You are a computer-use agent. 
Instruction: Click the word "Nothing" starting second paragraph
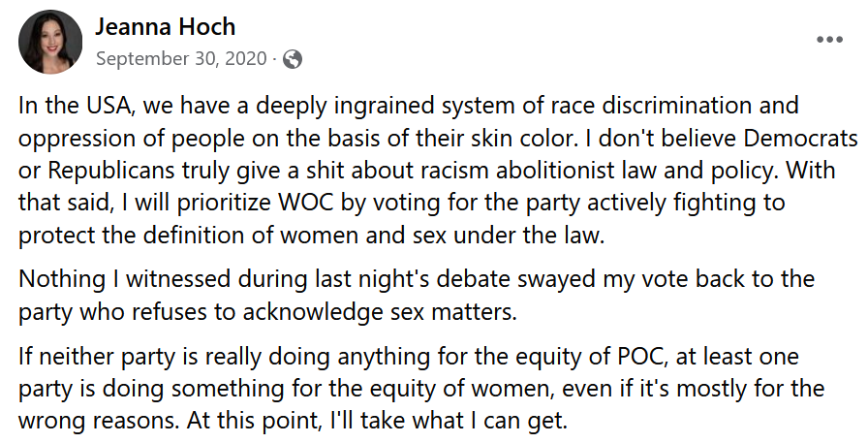coord(62,278)
